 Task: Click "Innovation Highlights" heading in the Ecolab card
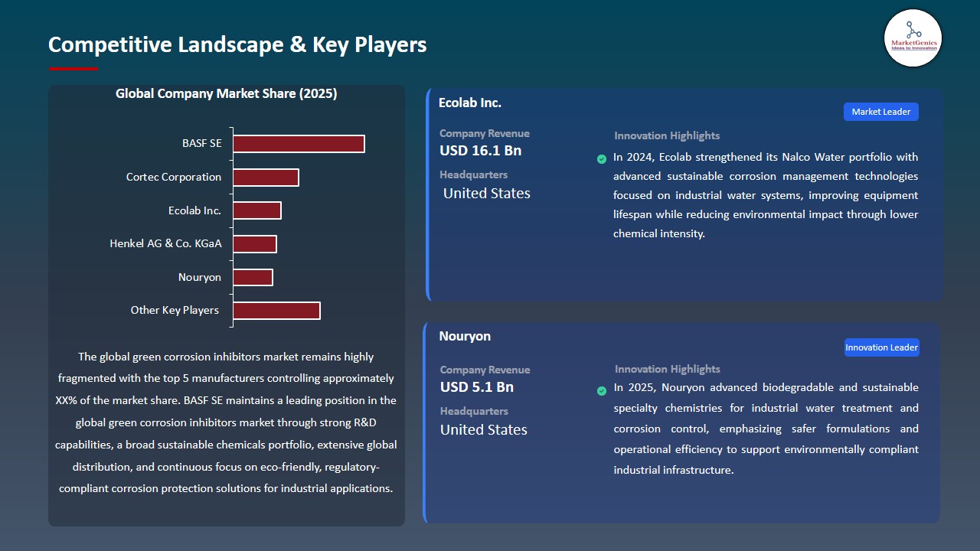(667, 135)
